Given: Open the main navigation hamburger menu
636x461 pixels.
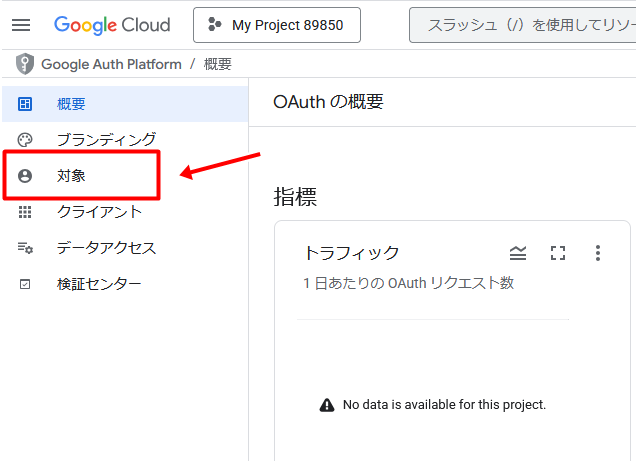Looking at the screenshot, I should coord(21,25).
